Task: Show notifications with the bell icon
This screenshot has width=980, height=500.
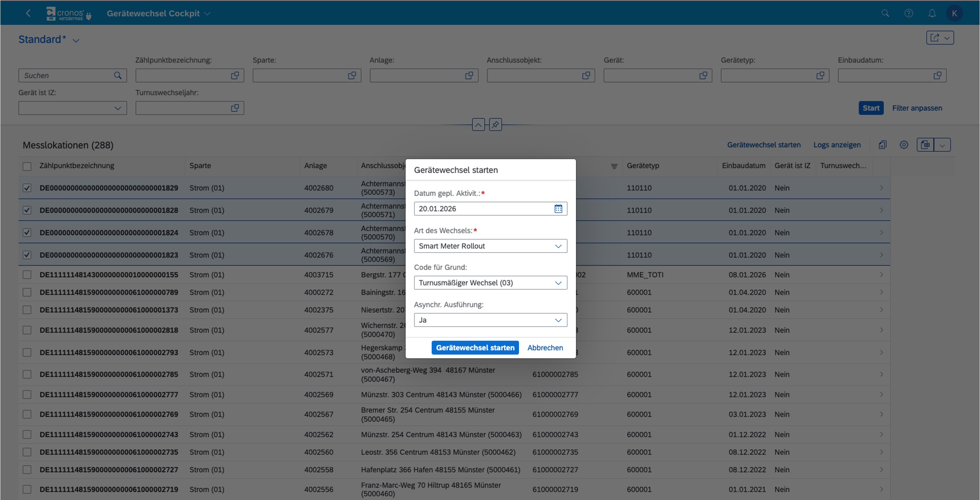Action: [932, 13]
